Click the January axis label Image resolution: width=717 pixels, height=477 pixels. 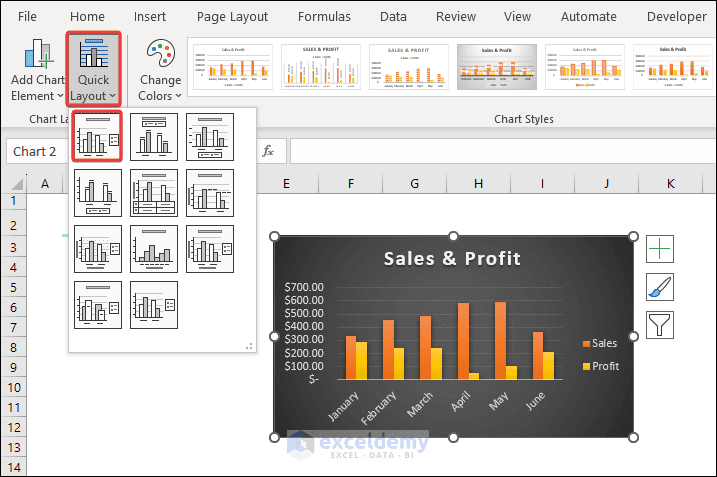point(343,406)
